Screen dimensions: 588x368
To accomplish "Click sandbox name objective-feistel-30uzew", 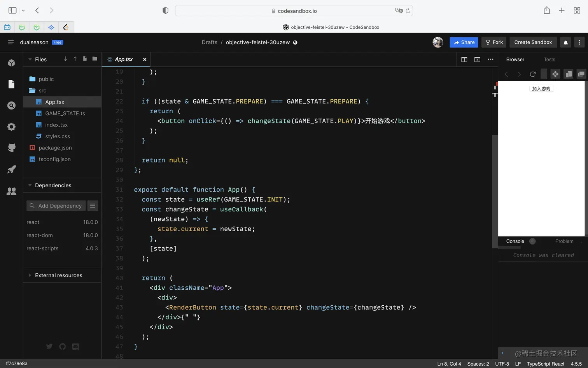I will (258, 42).
